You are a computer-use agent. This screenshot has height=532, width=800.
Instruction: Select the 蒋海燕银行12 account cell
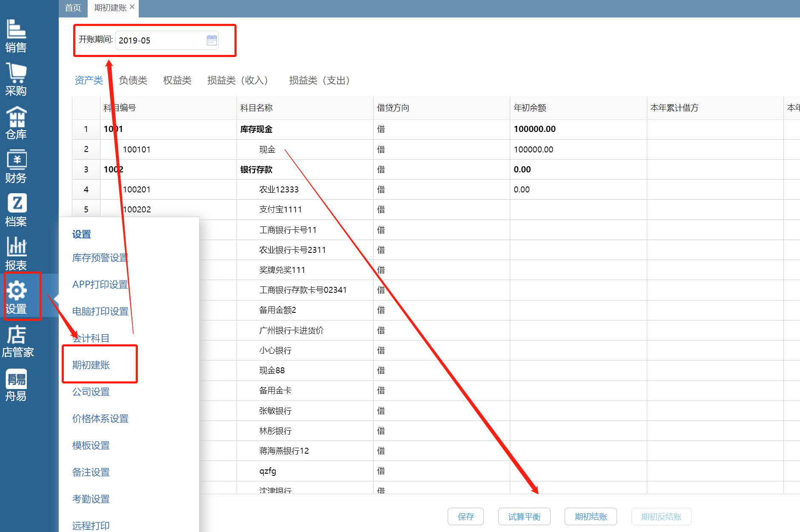click(x=305, y=451)
